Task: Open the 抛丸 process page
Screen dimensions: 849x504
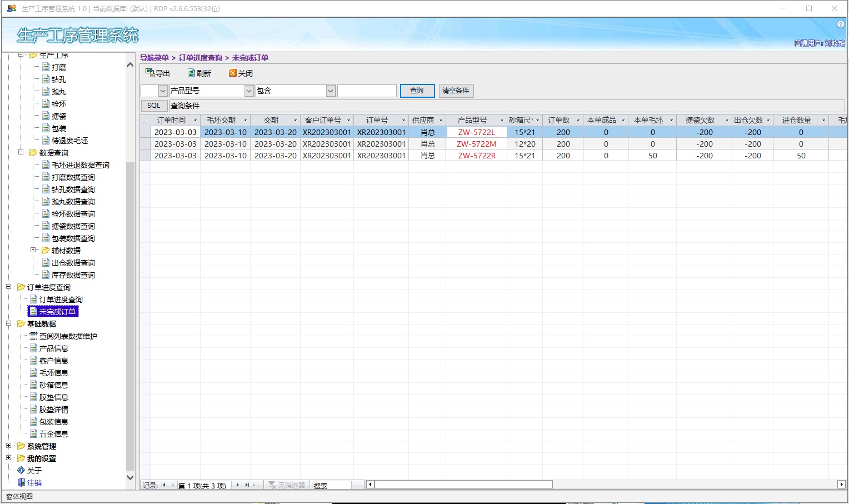Action: pyautogui.click(x=58, y=92)
